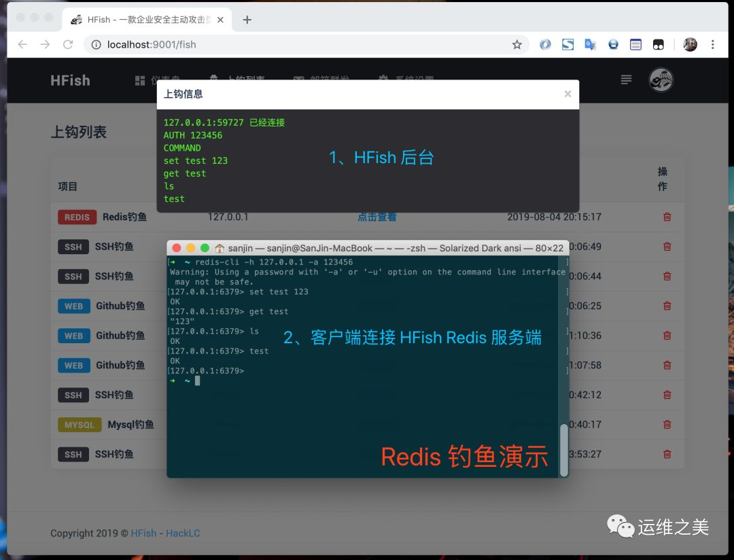Click the Mysql钓鱼 project name
734x560 pixels.
[130, 424]
